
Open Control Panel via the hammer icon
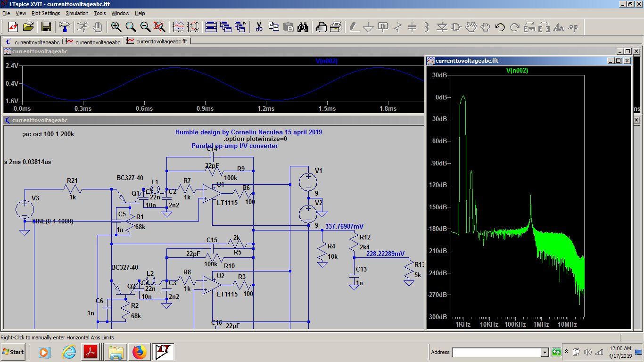tap(64, 27)
